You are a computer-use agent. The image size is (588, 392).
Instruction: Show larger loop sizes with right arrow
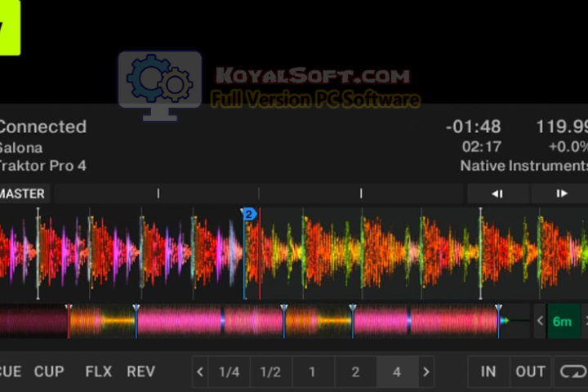coord(426,372)
